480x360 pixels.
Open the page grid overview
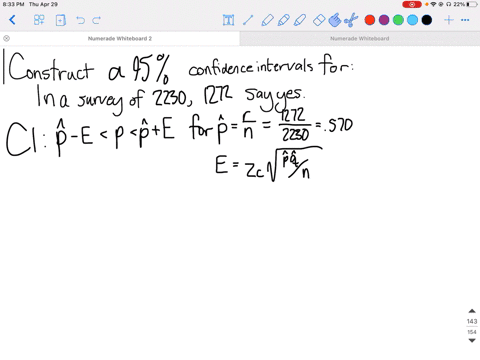pyautogui.click(x=39, y=20)
